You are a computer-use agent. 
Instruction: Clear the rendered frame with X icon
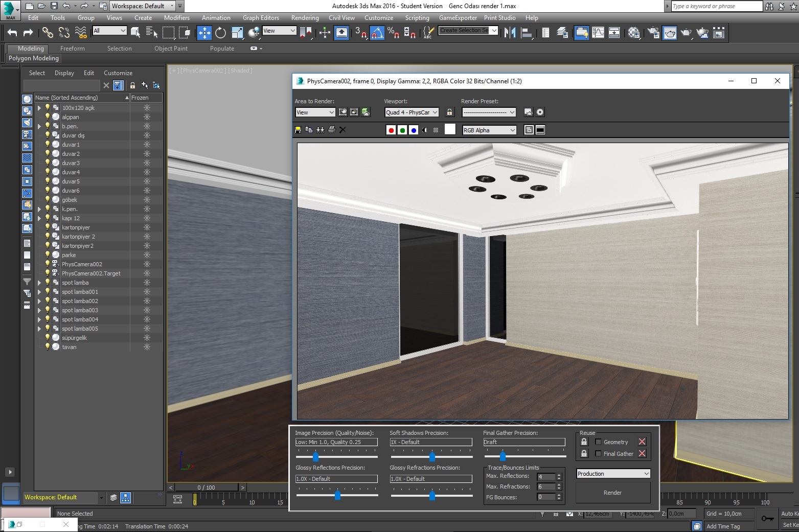pyautogui.click(x=343, y=130)
